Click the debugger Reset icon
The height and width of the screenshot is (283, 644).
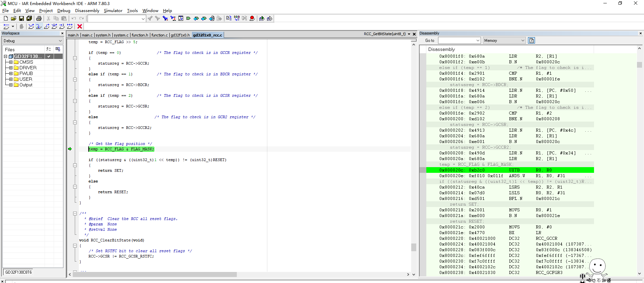click(6, 26)
